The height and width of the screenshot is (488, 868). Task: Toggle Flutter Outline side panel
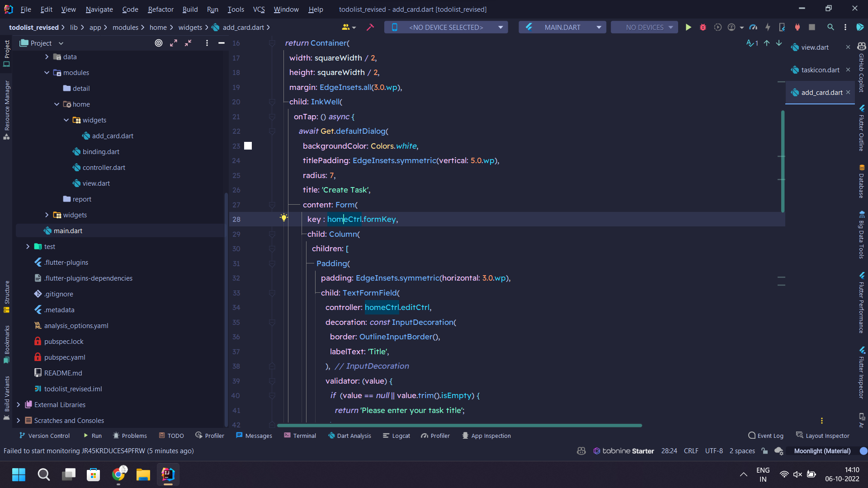(x=862, y=128)
